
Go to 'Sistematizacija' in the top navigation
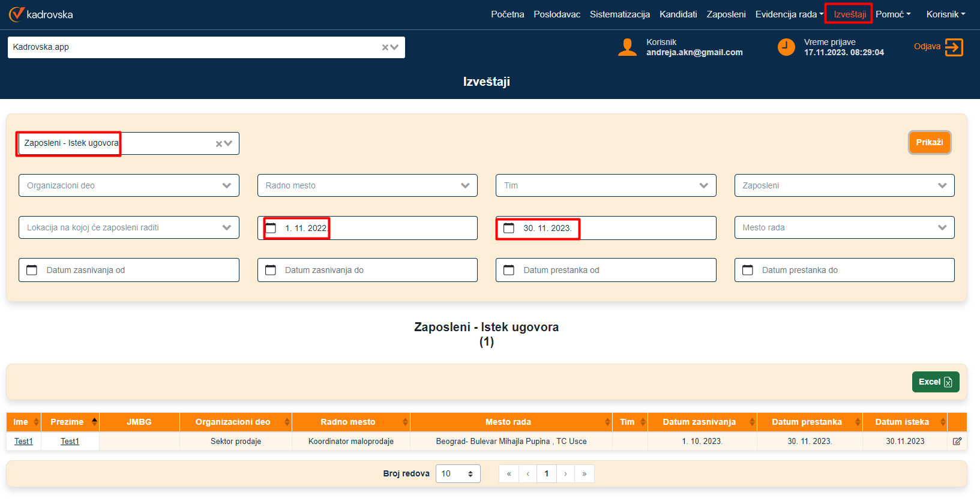tap(619, 14)
